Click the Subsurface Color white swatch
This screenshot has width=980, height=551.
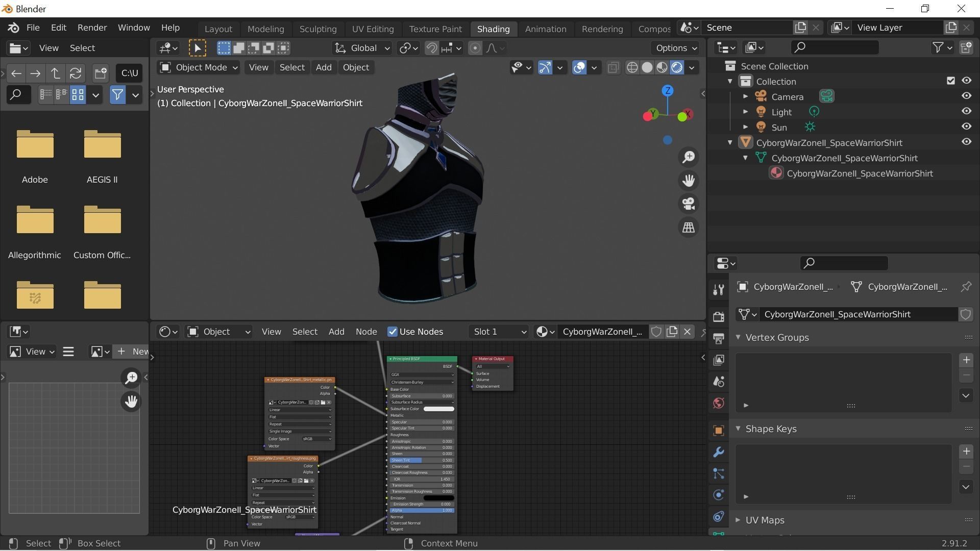coord(438,409)
